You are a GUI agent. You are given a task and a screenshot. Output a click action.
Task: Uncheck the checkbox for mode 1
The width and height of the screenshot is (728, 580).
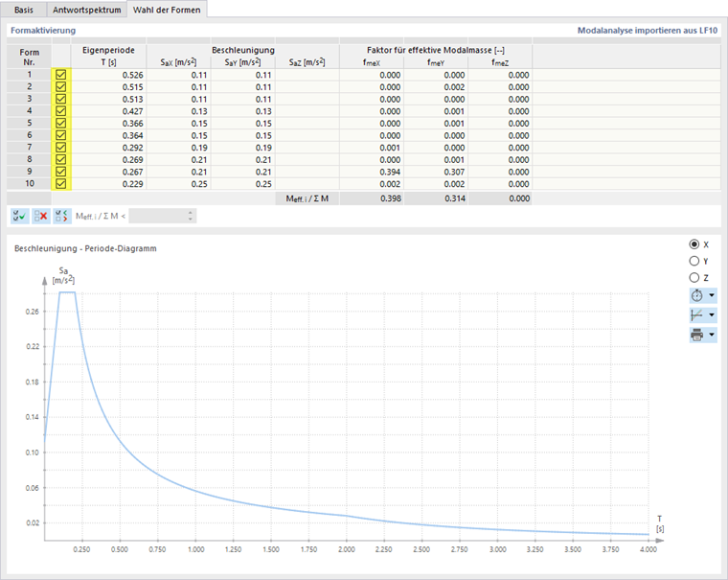[60, 75]
